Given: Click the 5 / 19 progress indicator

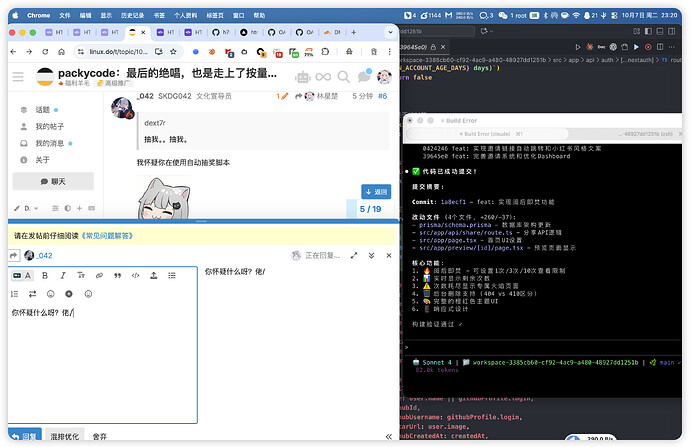Looking at the screenshot, I should click(x=371, y=209).
